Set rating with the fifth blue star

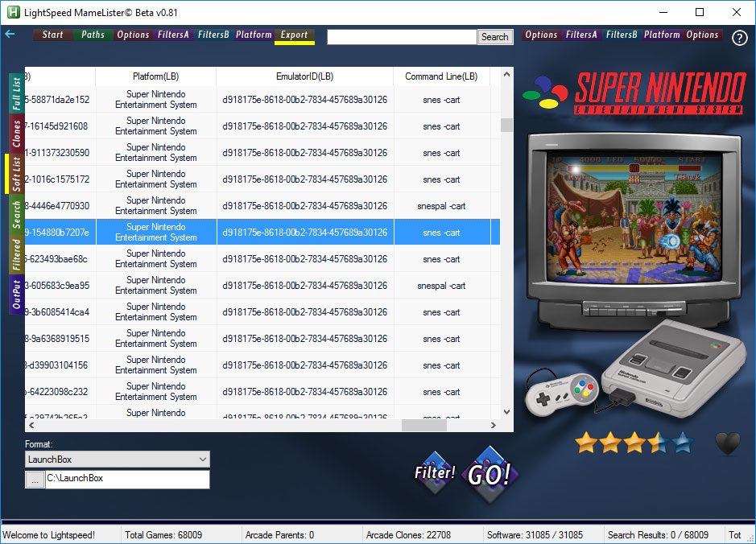coord(683,443)
